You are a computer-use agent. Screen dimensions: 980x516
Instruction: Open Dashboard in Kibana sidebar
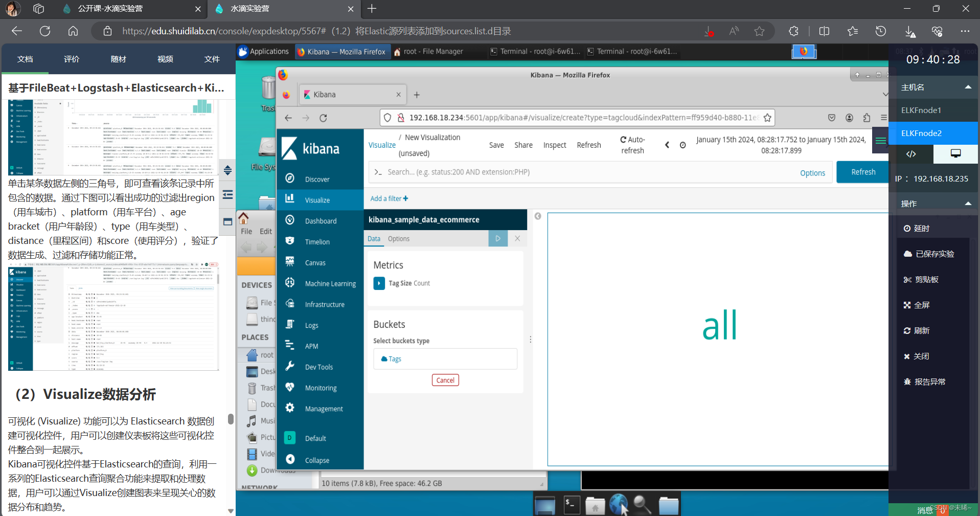point(321,221)
